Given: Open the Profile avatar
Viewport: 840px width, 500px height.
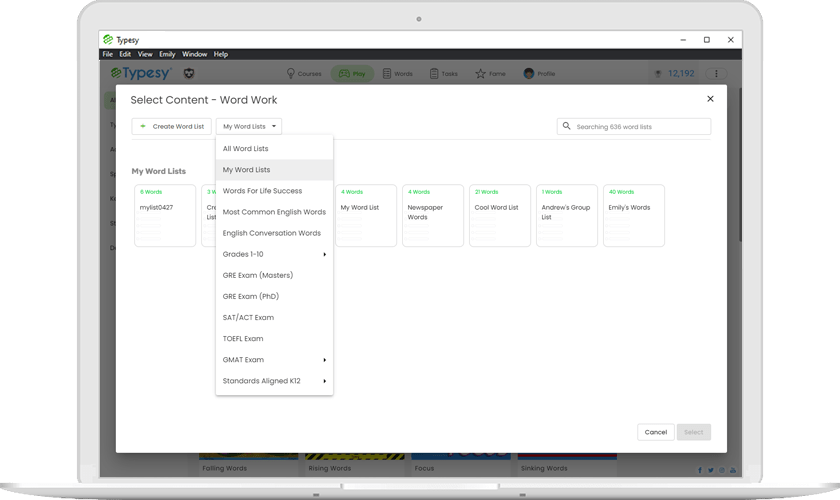Looking at the screenshot, I should coord(529,73).
